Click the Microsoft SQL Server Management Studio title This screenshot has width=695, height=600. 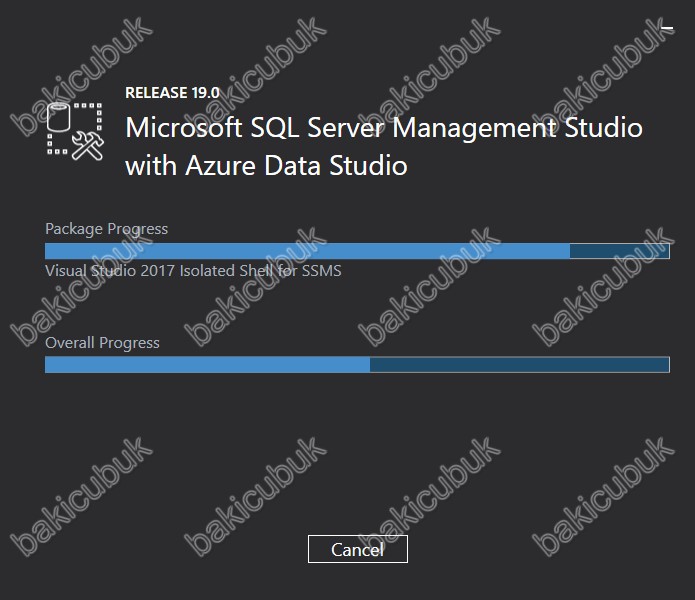[384, 128]
